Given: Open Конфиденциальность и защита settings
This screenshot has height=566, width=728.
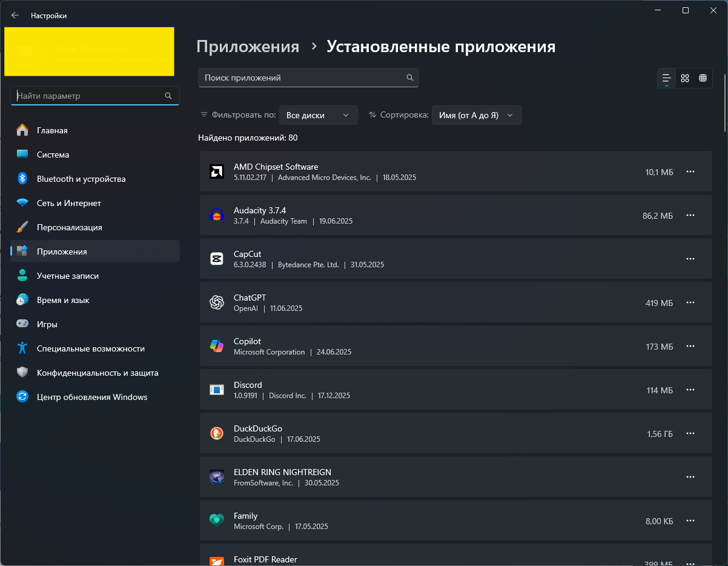Looking at the screenshot, I should [x=95, y=373].
